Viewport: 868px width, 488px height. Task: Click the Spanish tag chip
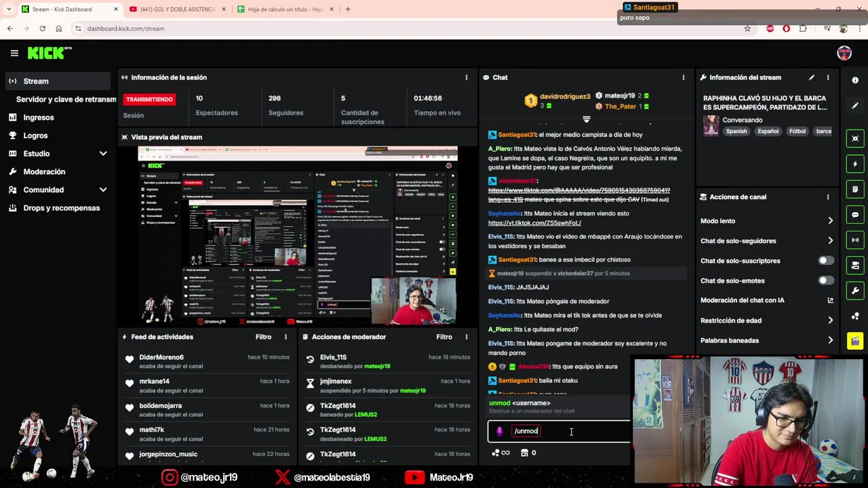tap(736, 131)
